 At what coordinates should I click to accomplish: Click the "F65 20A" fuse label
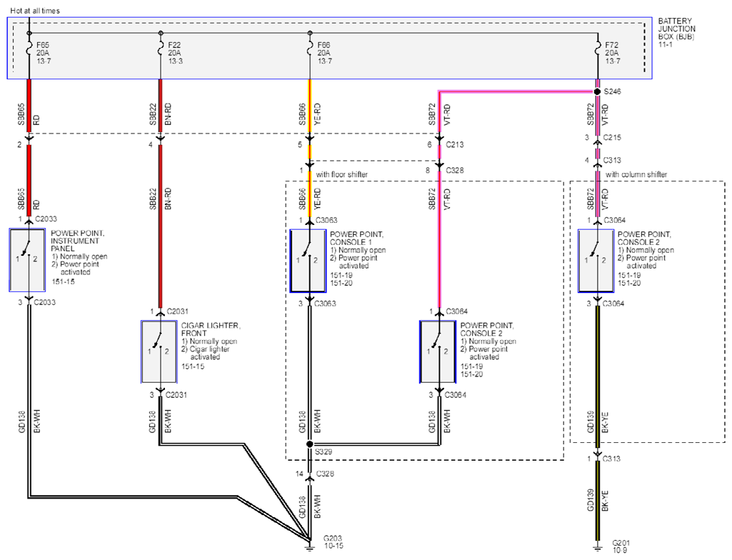pyautogui.click(x=43, y=49)
